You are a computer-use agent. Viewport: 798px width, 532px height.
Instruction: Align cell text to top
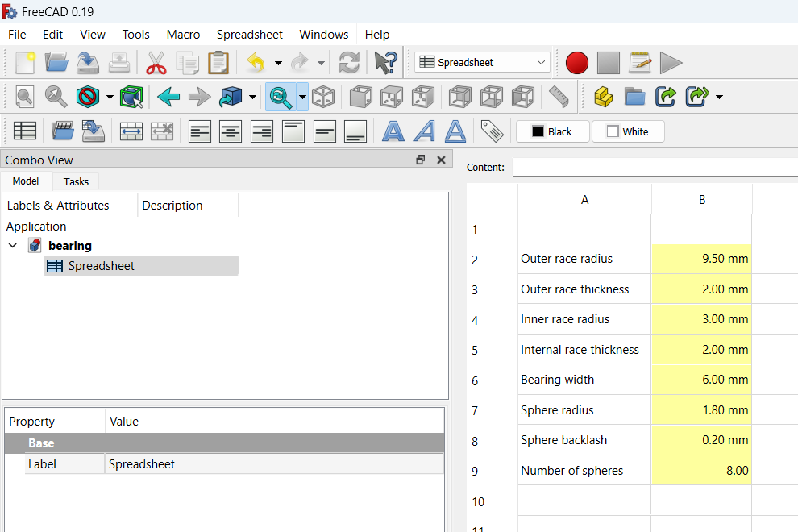click(x=293, y=131)
